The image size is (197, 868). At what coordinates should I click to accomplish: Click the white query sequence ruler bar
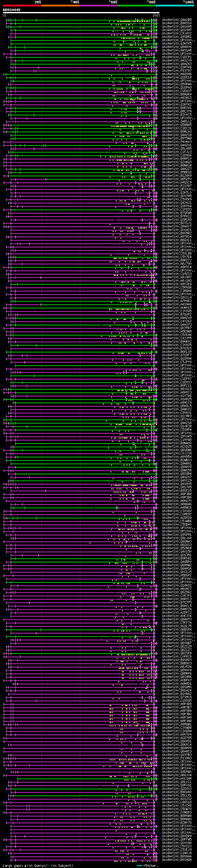coord(81,13)
